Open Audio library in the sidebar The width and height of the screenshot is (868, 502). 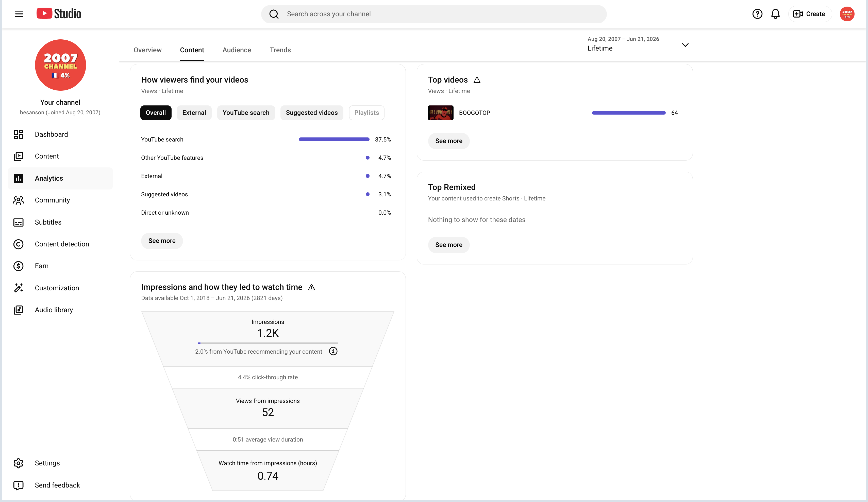click(60, 310)
